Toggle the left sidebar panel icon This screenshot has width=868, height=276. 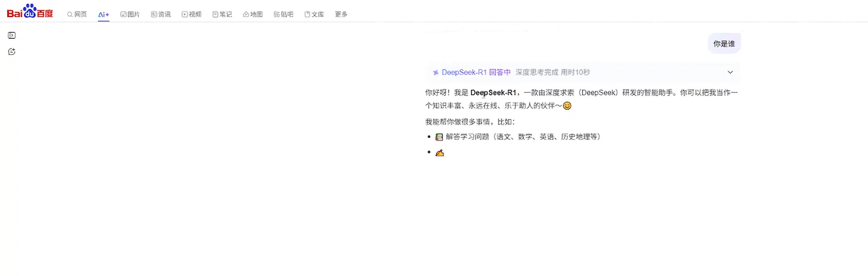coord(12,36)
